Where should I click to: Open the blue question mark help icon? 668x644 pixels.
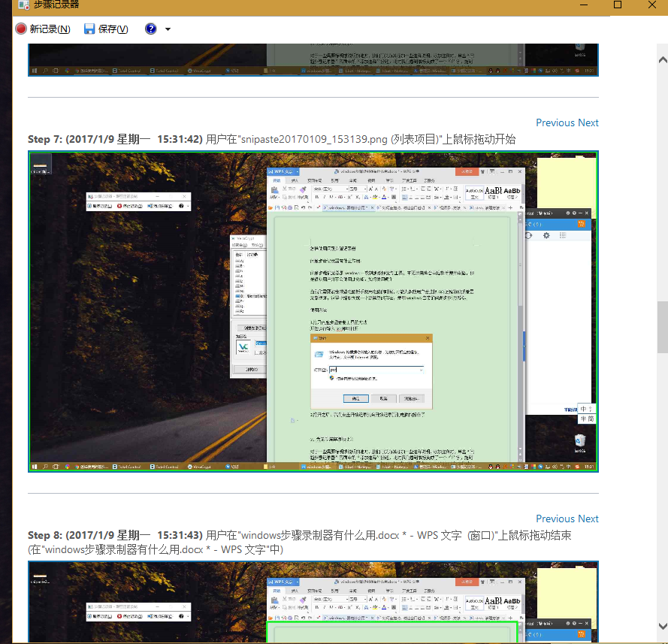point(151,29)
